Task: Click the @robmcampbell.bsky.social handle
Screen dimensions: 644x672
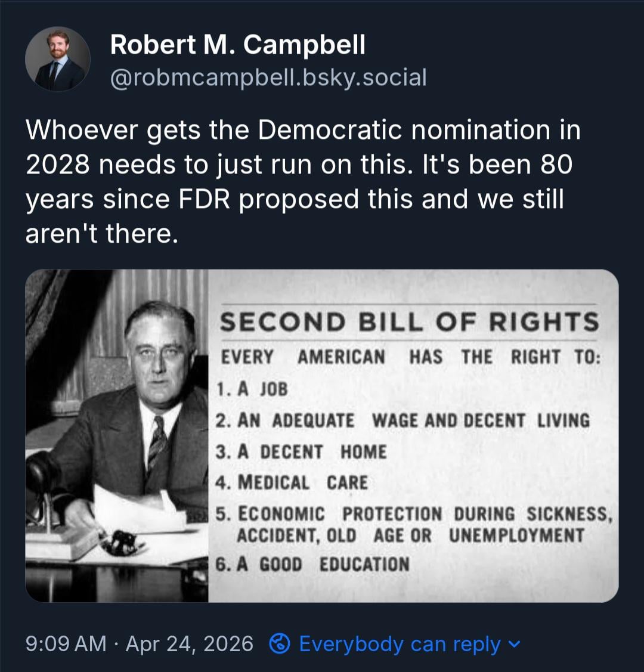Action: tap(268, 78)
